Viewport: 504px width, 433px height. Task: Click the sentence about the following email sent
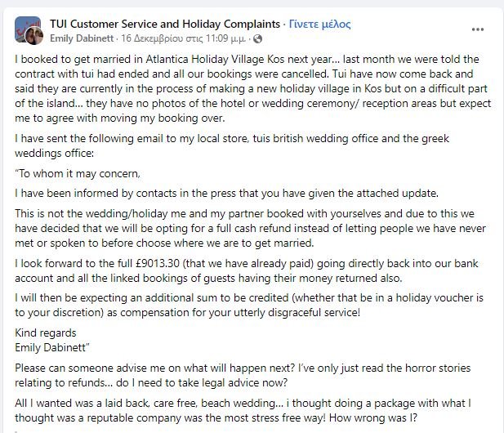click(232, 145)
